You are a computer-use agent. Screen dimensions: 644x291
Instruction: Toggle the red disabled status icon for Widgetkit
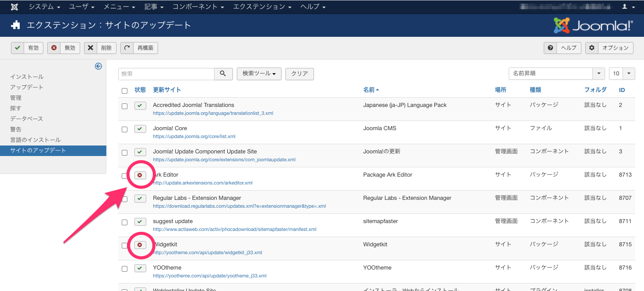(140, 245)
